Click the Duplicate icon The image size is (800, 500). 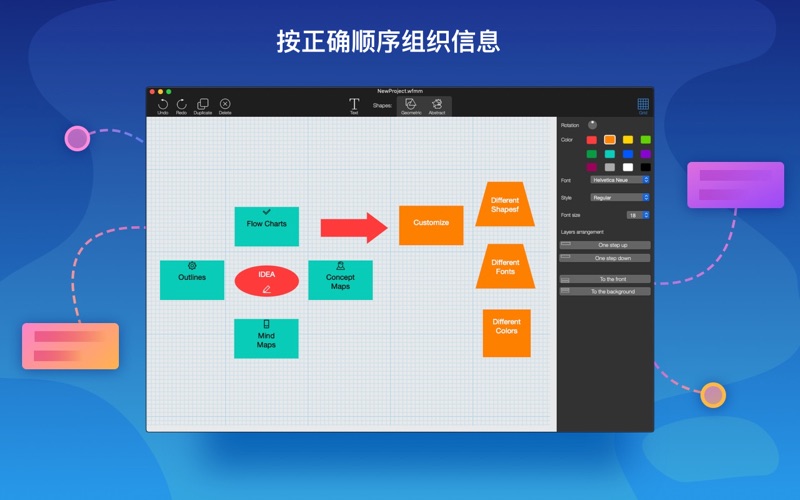point(203,105)
